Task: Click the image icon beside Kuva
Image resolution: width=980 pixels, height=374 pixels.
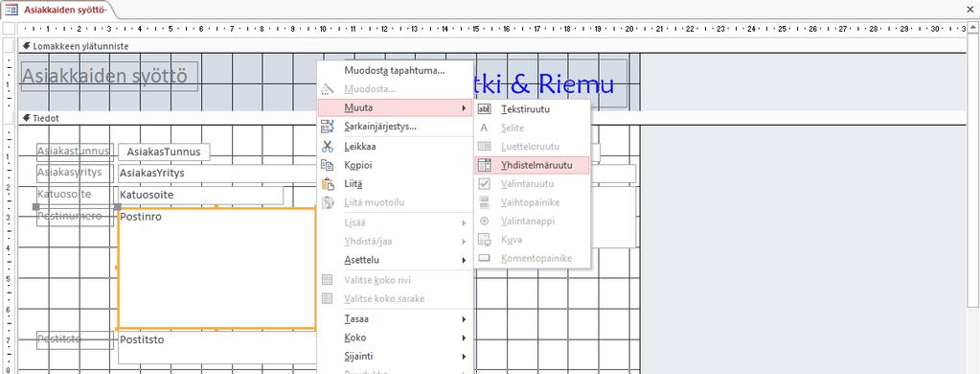Action: 485,240
